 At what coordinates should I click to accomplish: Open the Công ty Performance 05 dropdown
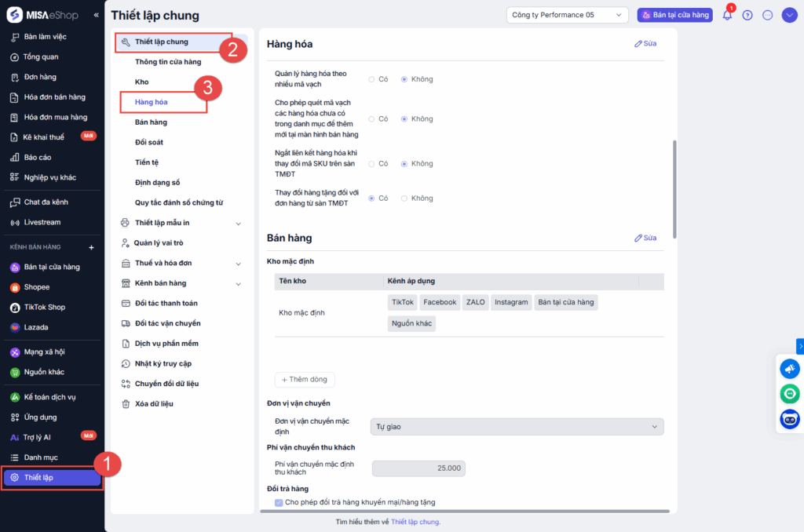567,15
